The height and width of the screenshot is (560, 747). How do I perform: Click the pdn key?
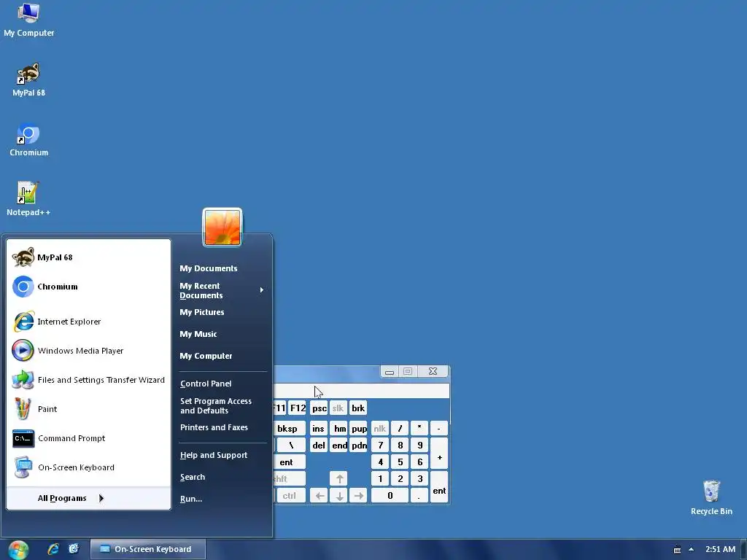pos(359,446)
